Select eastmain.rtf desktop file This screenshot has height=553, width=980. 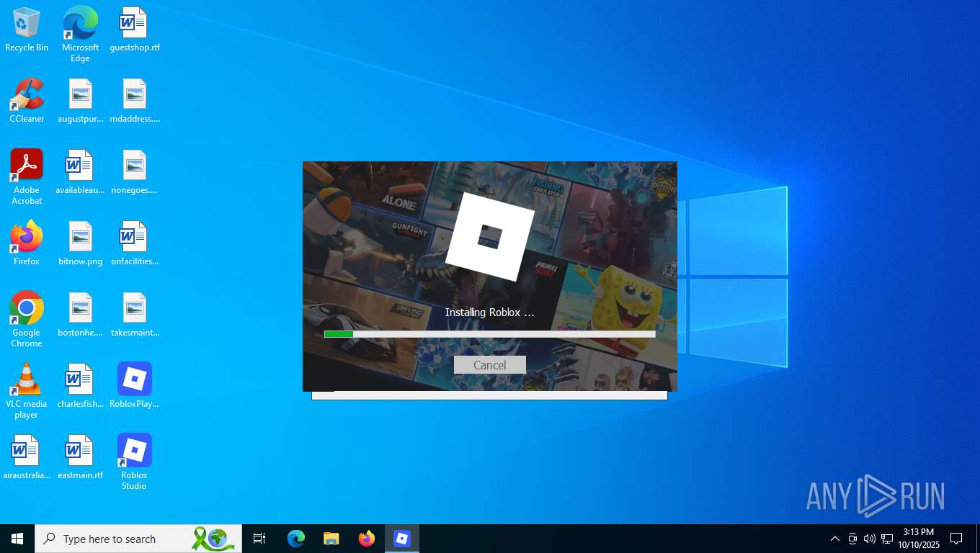(80, 457)
